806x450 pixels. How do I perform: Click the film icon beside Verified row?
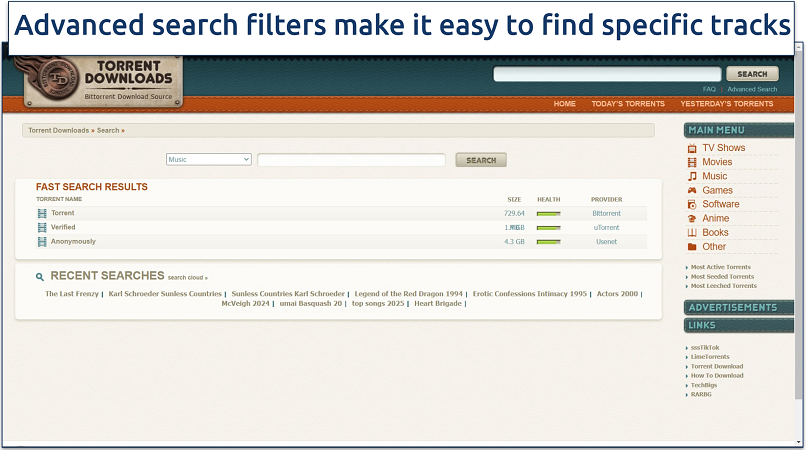tap(42, 227)
